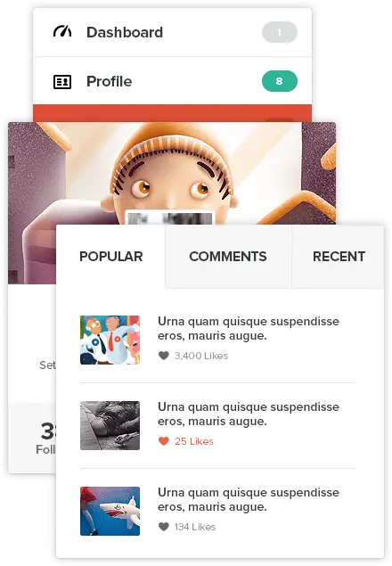Click the green badge showing 8

coord(280,81)
